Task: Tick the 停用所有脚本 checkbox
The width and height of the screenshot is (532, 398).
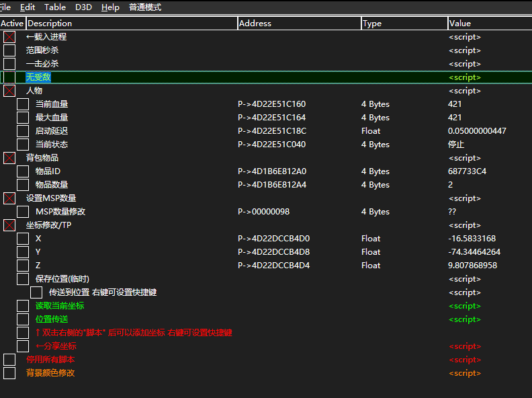Action: coord(9,360)
